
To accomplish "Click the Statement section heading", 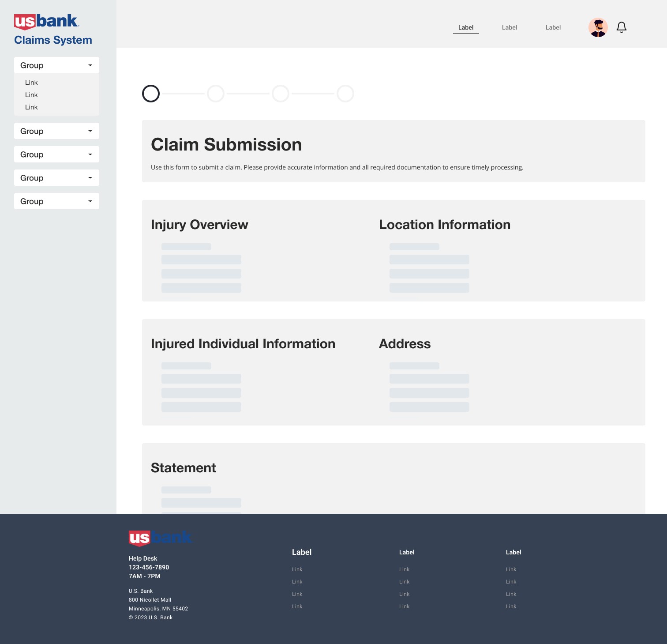I will click(184, 468).
